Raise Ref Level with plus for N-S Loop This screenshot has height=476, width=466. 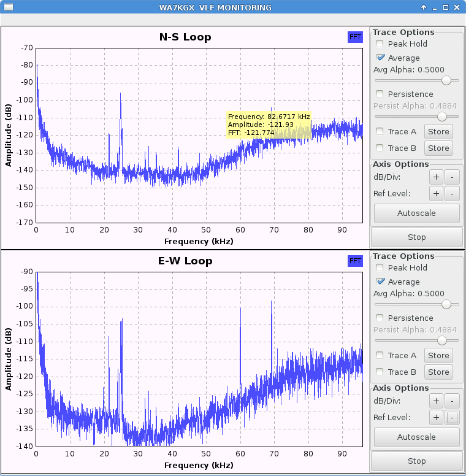(435, 194)
